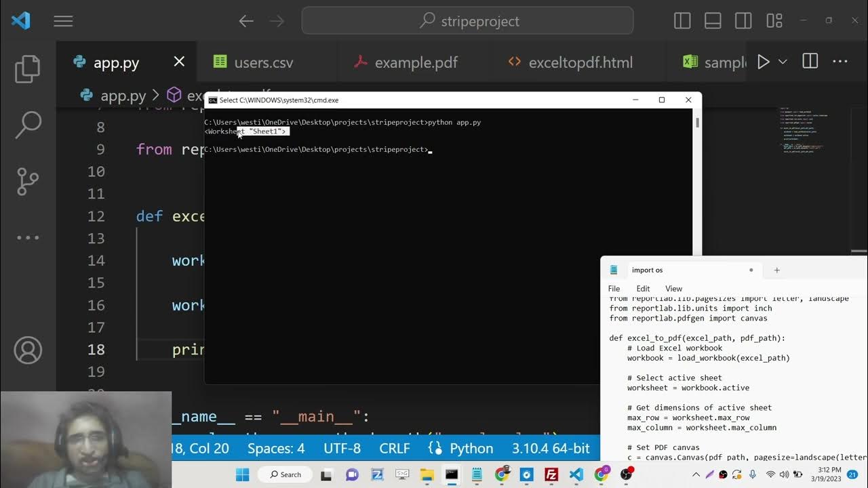This screenshot has width=868, height=488.
Task: Open the Edit menu in Notepad
Action: [x=643, y=289]
